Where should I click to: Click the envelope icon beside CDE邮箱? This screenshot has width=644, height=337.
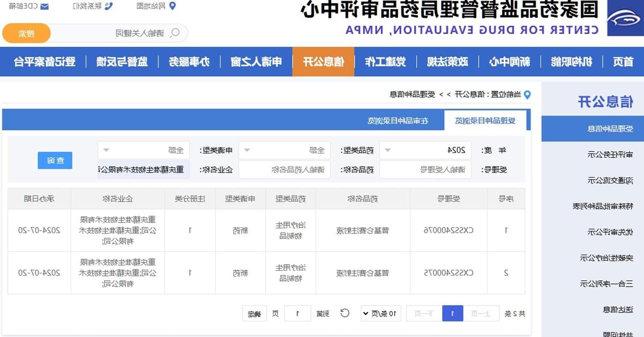click(44, 6)
